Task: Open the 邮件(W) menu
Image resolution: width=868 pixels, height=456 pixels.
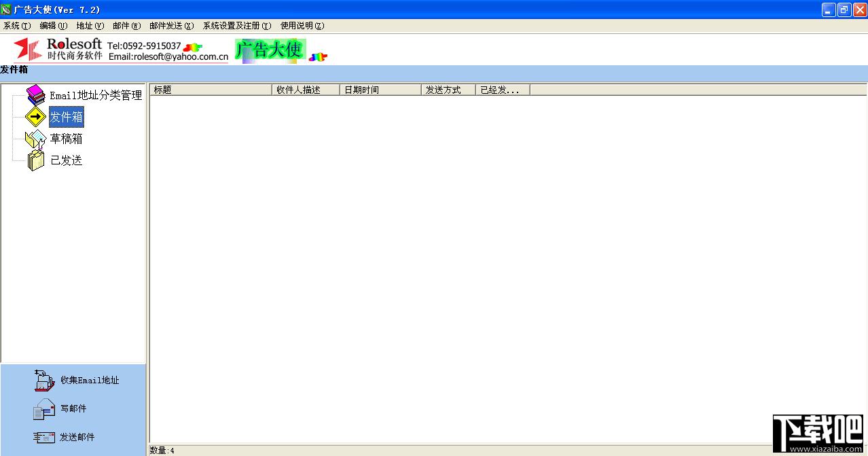Action: [x=127, y=26]
